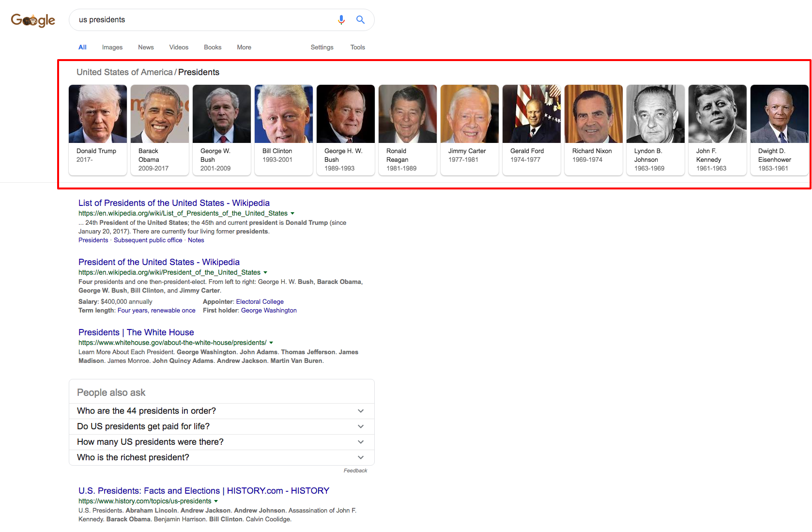Open 'Presidents | The White House' result
Viewport: 812px width, 532px height.
tap(136, 332)
